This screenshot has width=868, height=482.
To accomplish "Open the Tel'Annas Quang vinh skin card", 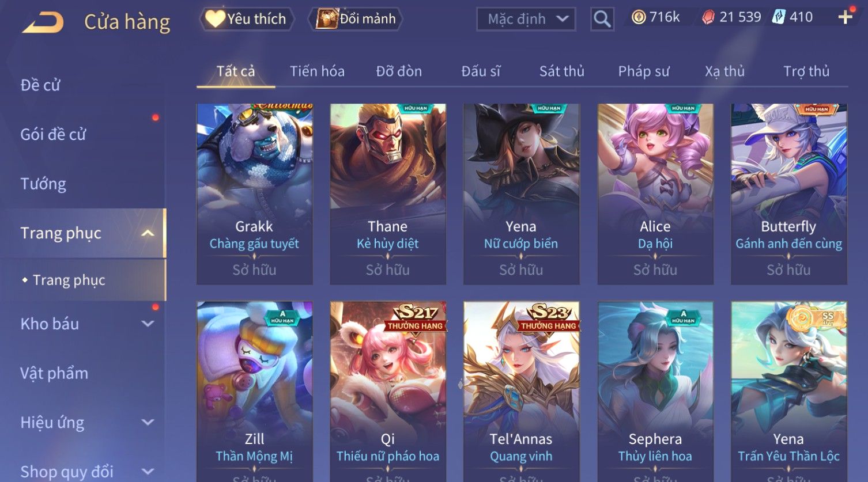I will [x=522, y=392].
